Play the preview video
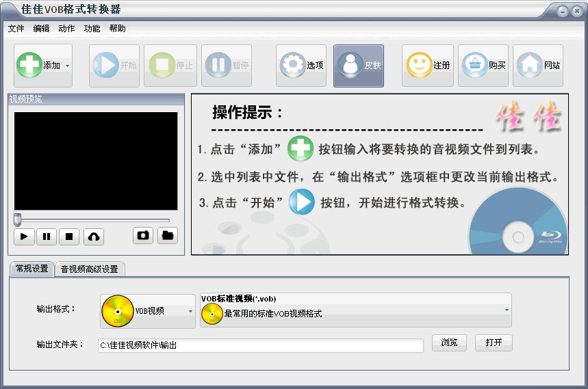Screen dimensions: 588x389 (24, 237)
